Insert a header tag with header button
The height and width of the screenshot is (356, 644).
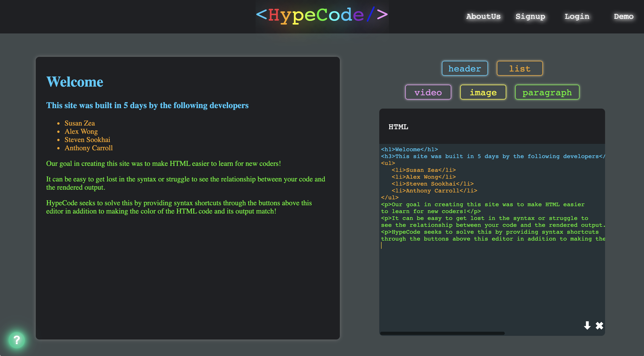465,68
